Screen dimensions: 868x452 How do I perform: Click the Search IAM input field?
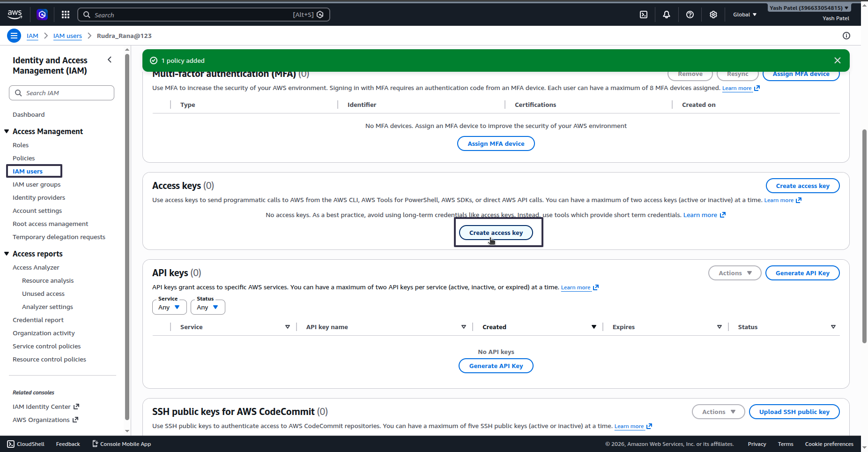(61, 93)
